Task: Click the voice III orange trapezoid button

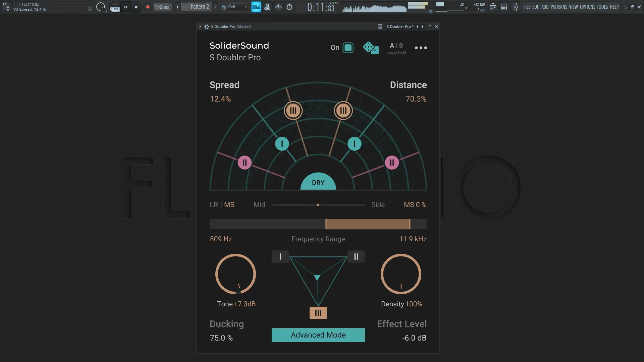Action: (x=318, y=313)
